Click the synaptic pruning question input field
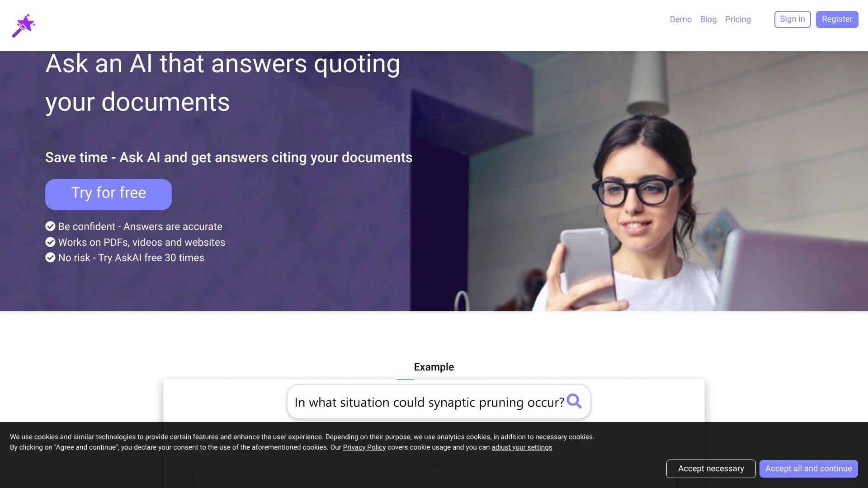 (x=429, y=401)
